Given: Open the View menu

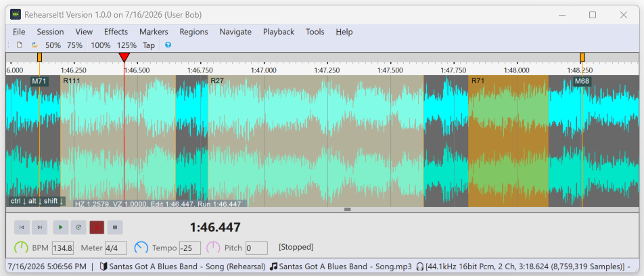Looking at the screenshot, I should (x=84, y=32).
